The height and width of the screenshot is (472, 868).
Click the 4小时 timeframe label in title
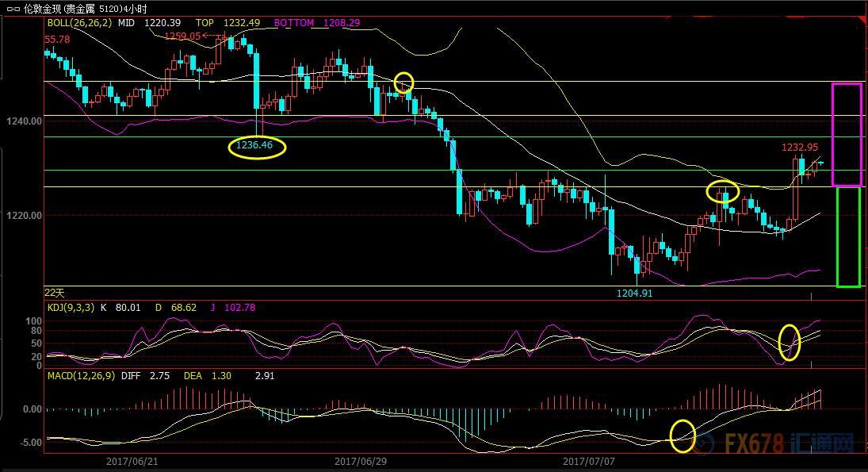point(137,9)
